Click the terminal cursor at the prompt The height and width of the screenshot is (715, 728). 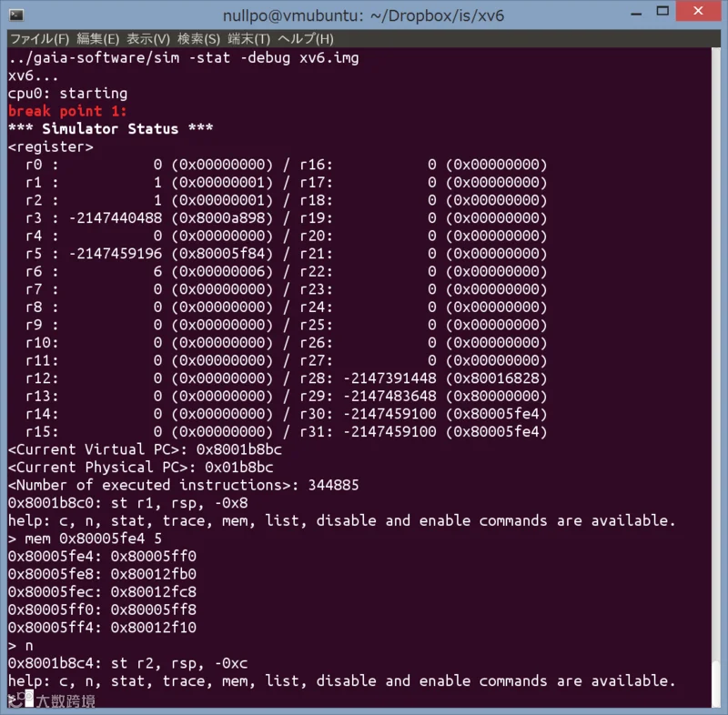29,699
